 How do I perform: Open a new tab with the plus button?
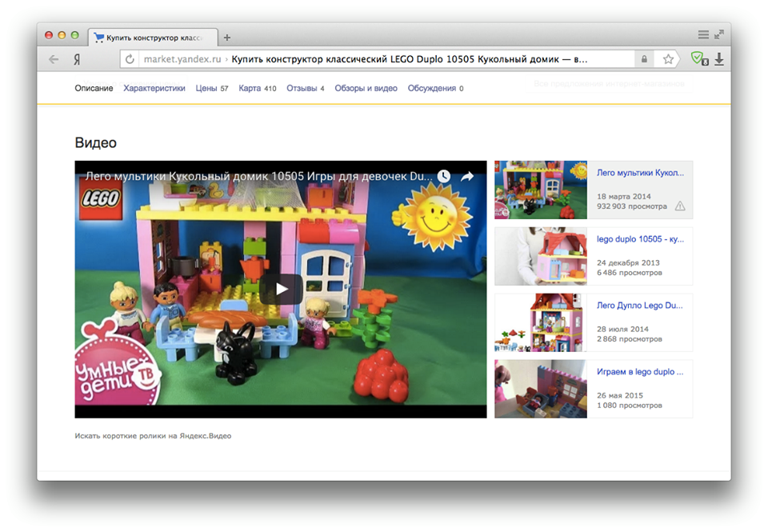point(226,38)
